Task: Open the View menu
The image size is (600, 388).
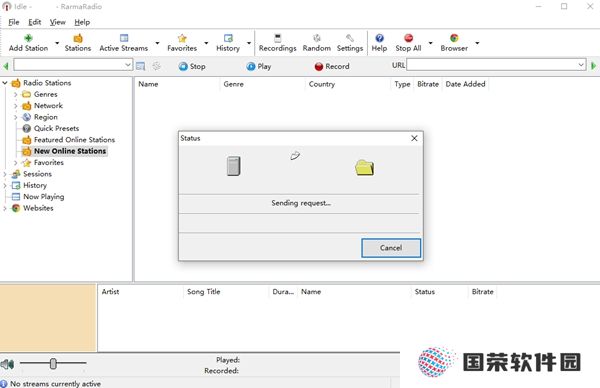Action: pos(57,22)
